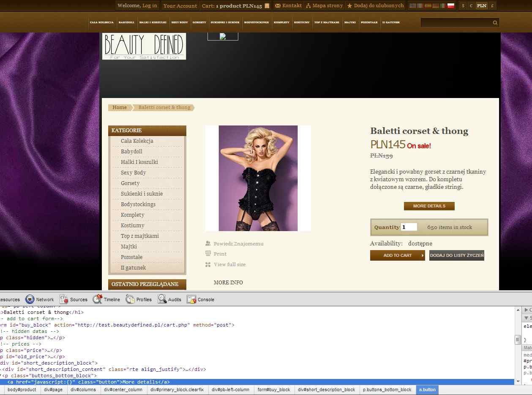This screenshot has height=395, width=532.
Task: Select the Polish flag language
Action: [x=450, y=6]
